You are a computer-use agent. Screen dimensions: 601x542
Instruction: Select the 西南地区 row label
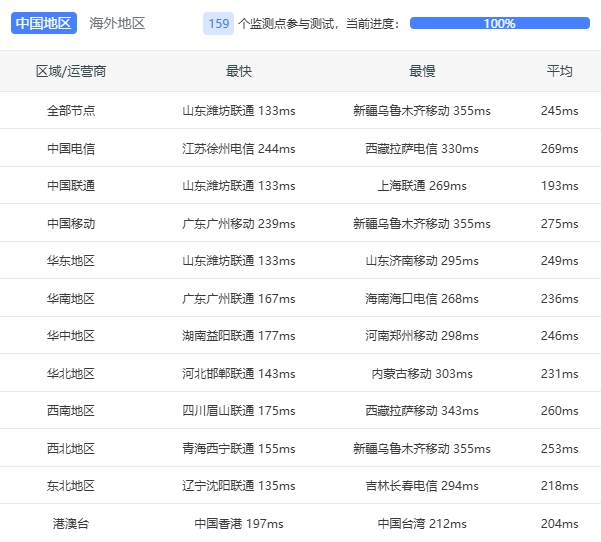[71, 411]
